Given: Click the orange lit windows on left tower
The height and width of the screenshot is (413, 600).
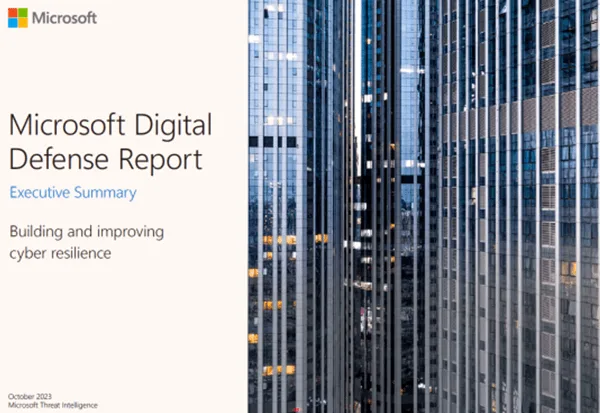Looking at the screenshot, I should tap(277, 240).
